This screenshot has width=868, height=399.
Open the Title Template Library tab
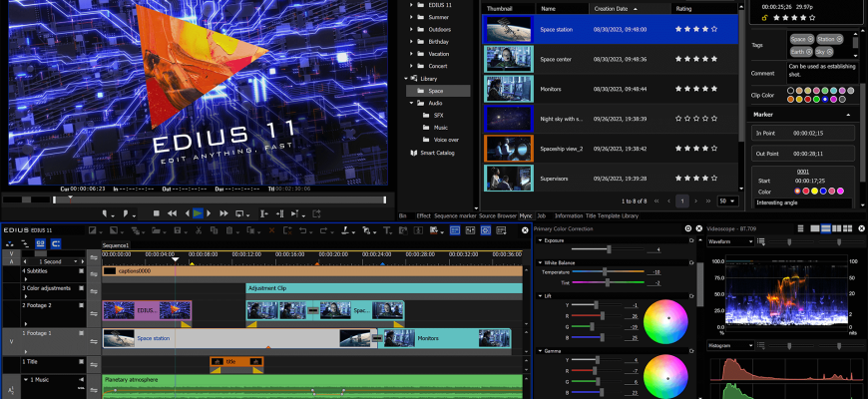[612, 215]
